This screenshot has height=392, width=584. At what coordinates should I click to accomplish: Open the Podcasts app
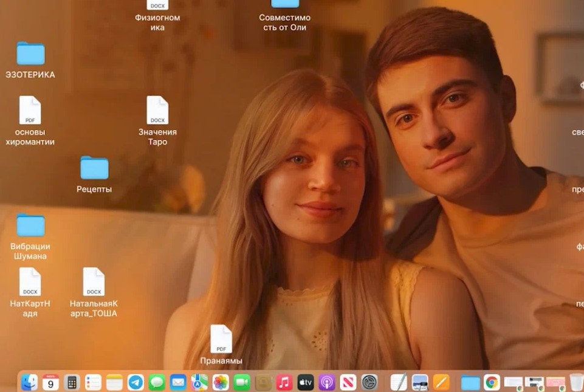click(x=326, y=382)
